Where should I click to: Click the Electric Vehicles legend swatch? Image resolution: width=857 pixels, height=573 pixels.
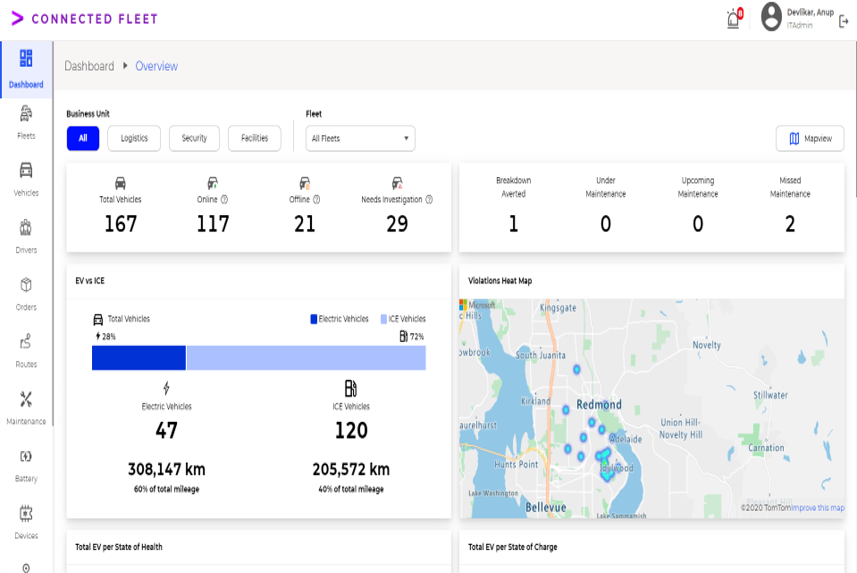click(314, 319)
